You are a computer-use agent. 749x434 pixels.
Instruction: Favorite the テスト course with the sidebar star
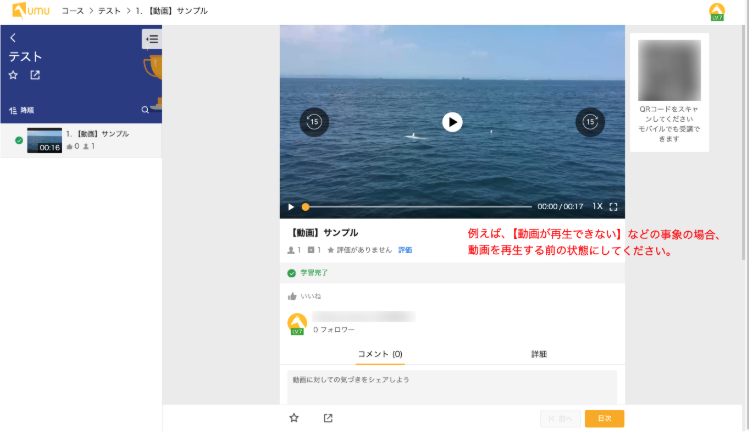click(13, 75)
